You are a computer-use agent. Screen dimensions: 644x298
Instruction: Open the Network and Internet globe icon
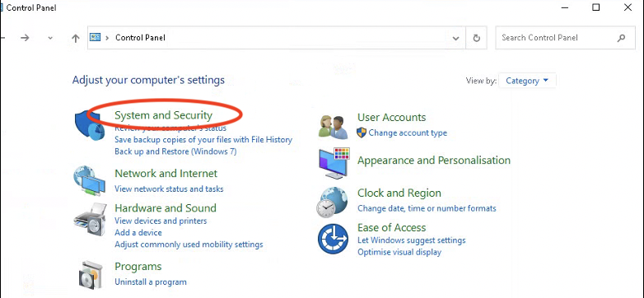(x=89, y=181)
